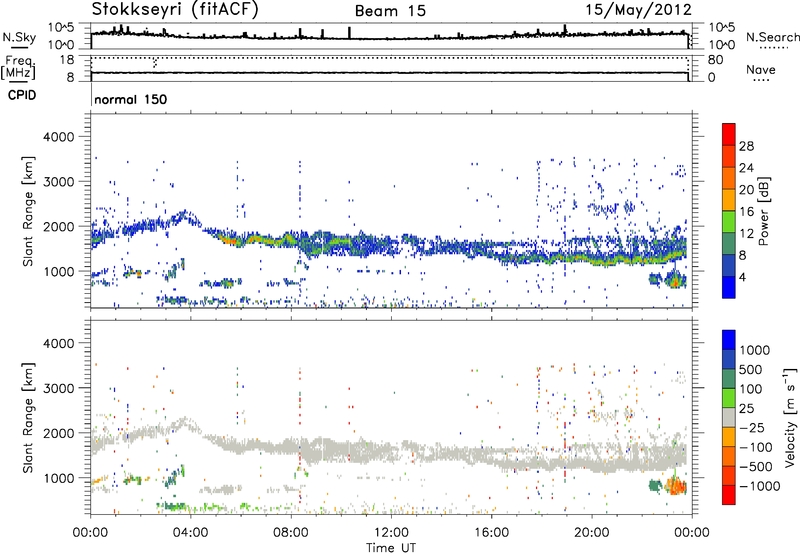Viewport: 800px width, 554px height.
Task: Click the '-1000' tick on Velocity colorbar
Action: click(759, 486)
